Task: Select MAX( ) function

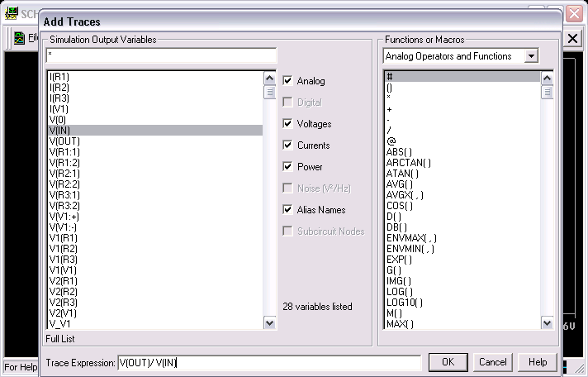Action: (x=462, y=324)
